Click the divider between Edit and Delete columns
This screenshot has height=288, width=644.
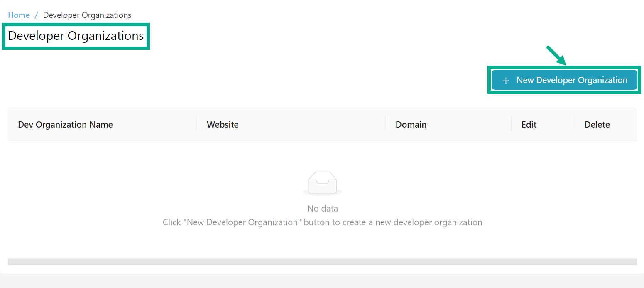pos(574,124)
